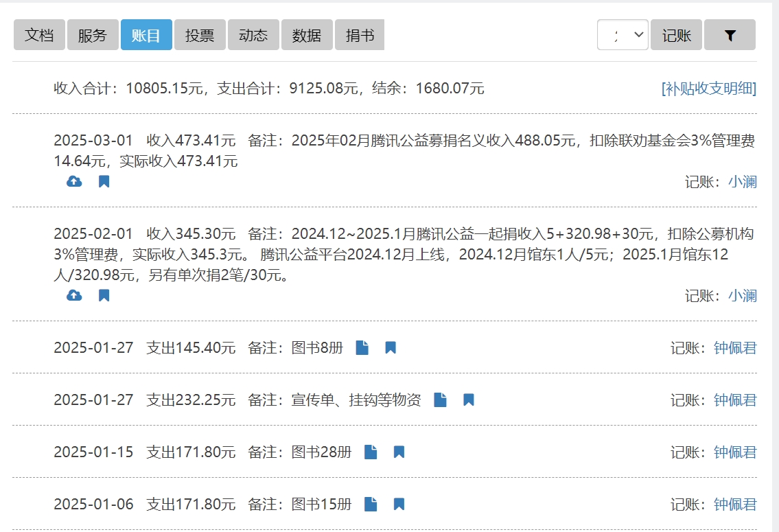Open the filter funnel button

(x=730, y=36)
